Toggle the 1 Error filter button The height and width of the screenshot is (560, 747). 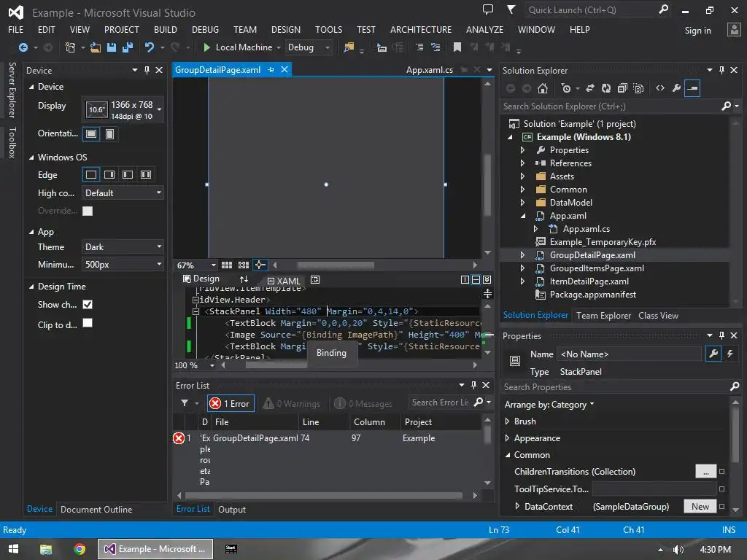tap(231, 403)
